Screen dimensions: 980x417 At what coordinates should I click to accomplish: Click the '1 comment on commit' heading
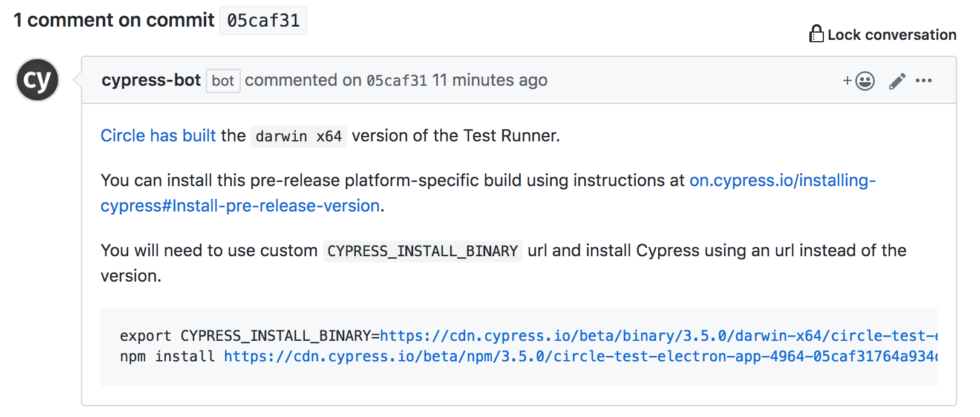114,20
